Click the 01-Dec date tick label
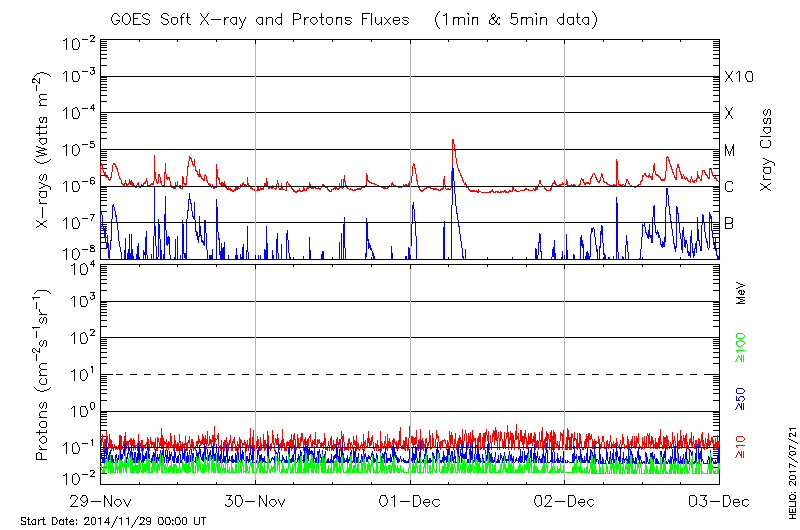 (x=410, y=500)
